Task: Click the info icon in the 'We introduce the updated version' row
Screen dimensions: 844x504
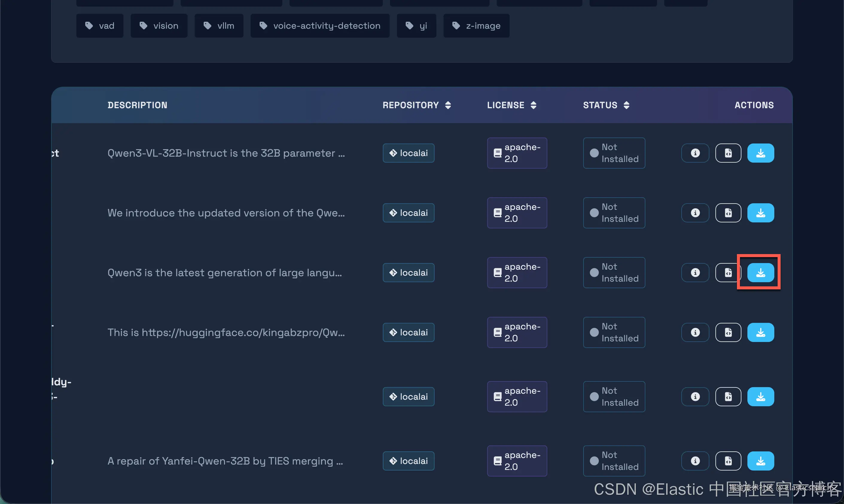Action: [695, 213]
